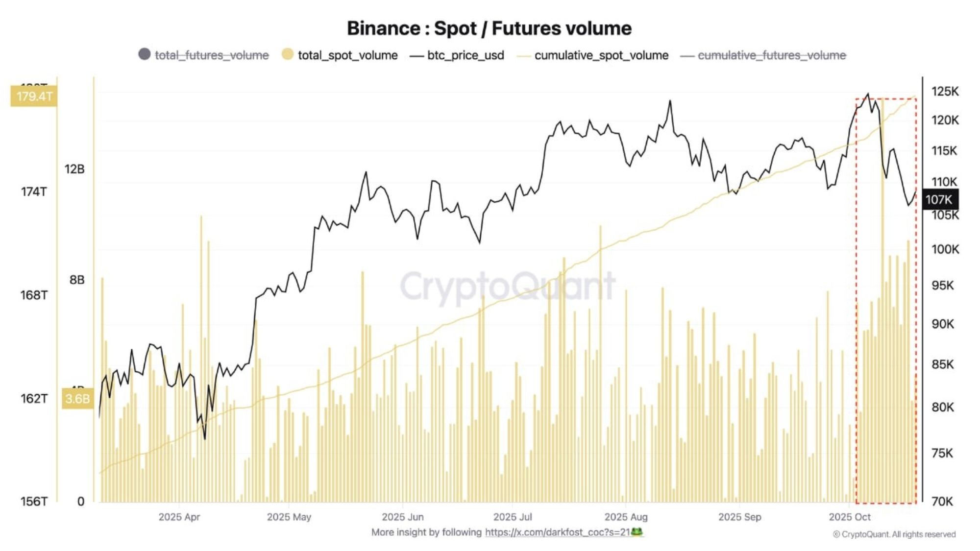Click the CryptoQuant copyright notice
The height and width of the screenshot is (551, 980).
click(894, 534)
